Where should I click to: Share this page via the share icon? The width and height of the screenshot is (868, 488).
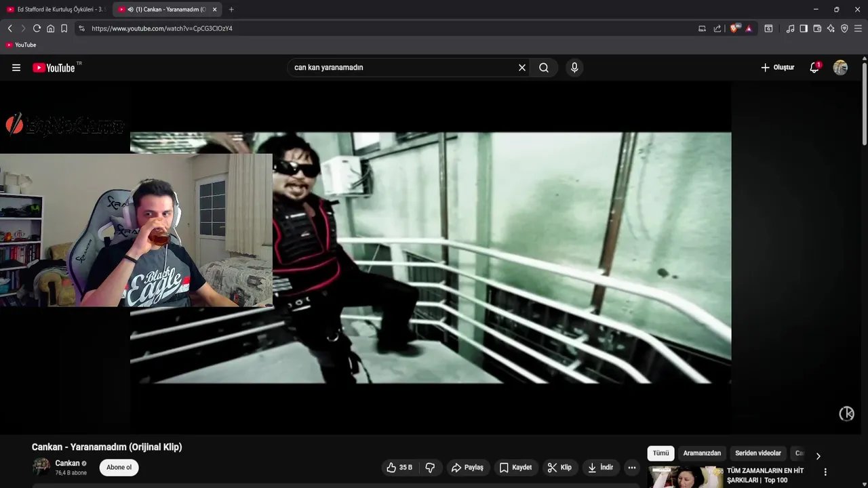coord(717,28)
